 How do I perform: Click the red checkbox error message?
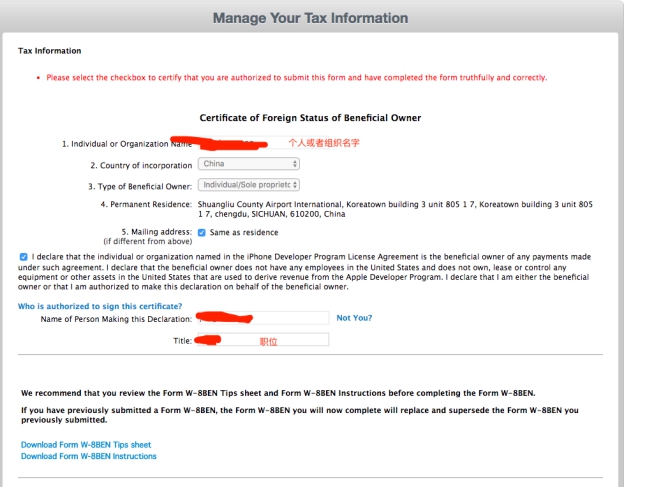(297, 78)
